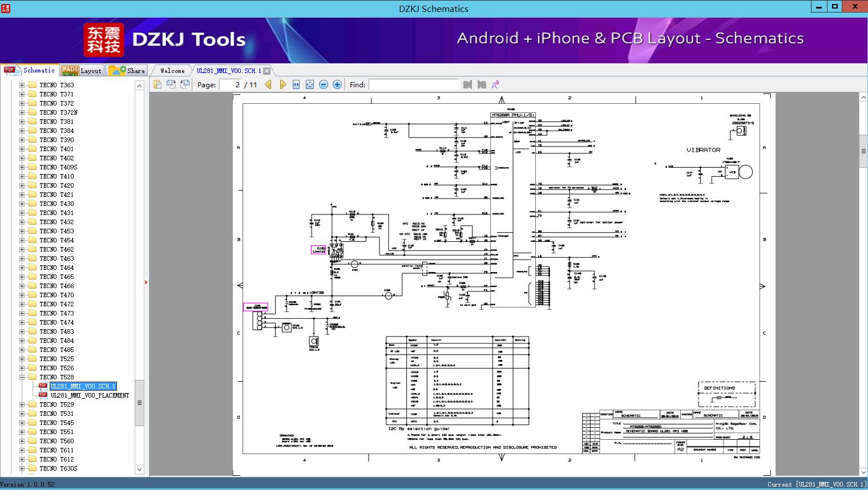Click the first copy-page toolbar icon
The width and height of the screenshot is (868, 490).
pyautogui.click(x=158, y=84)
